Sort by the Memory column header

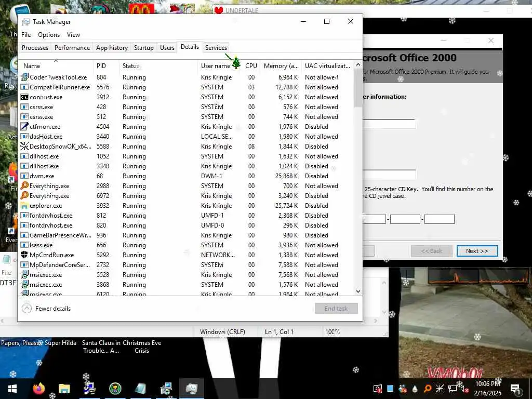point(281,66)
